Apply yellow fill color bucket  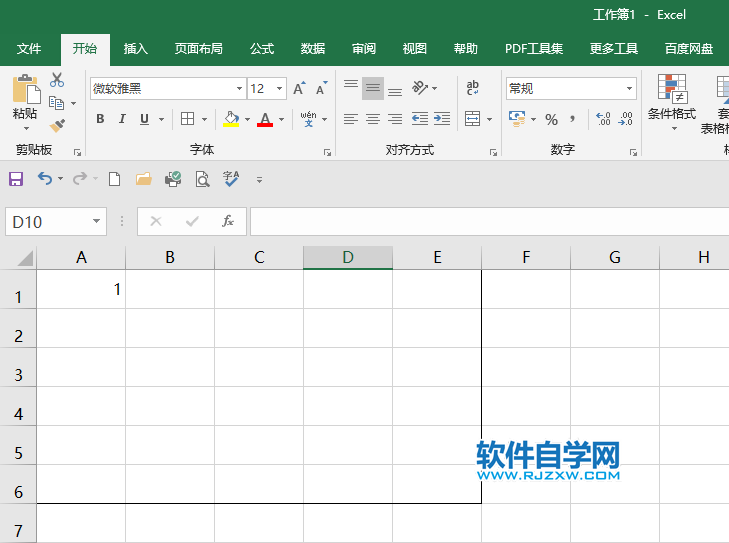[231, 119]
